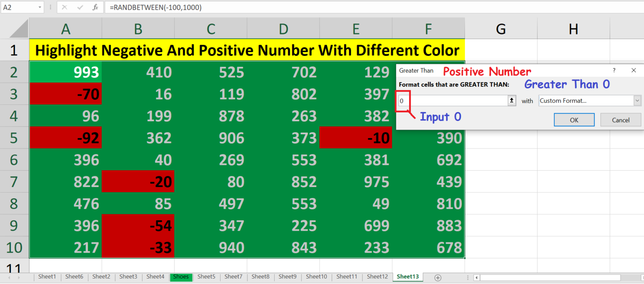
Task: Select the Sheet13 tab
Action: [x=407, y=277]
